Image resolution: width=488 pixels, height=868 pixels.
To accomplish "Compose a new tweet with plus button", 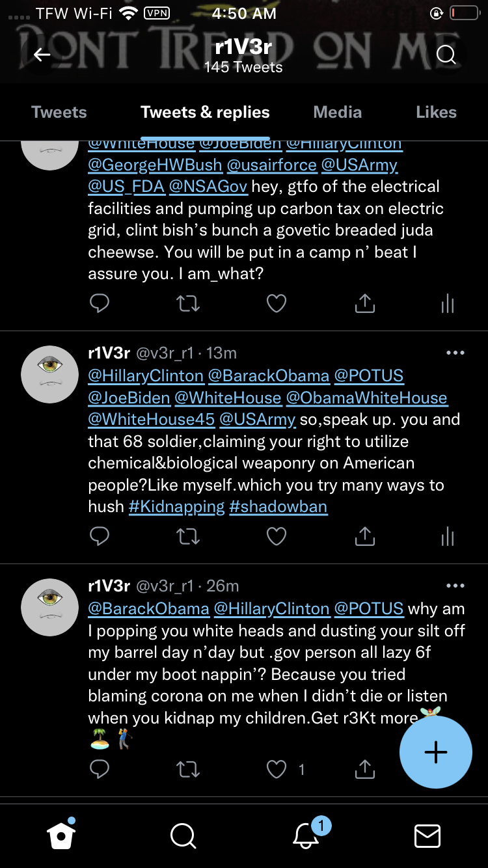I will (435, 752).
